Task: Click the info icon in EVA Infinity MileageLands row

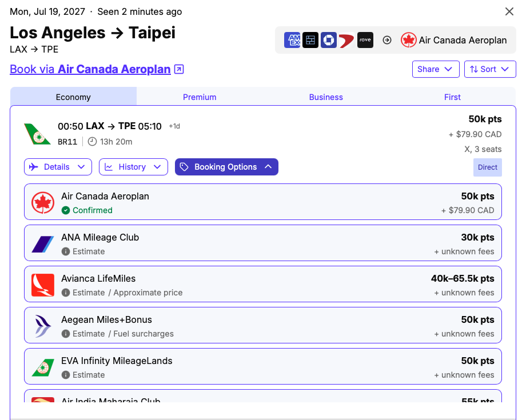Action: [66, 375]
